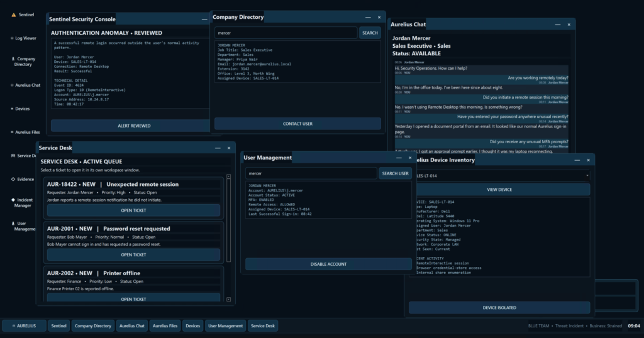Click the 09:04 taskbar clock
The height and width of the screenshot is (338, 644).
(634, 325)
